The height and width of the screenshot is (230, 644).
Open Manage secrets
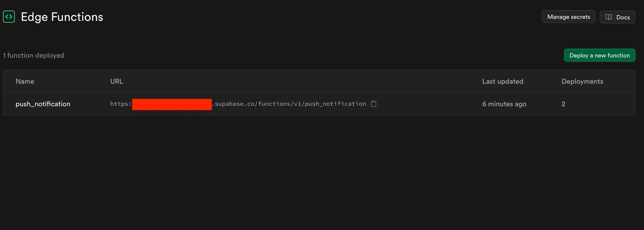click(x=568, y=17)
